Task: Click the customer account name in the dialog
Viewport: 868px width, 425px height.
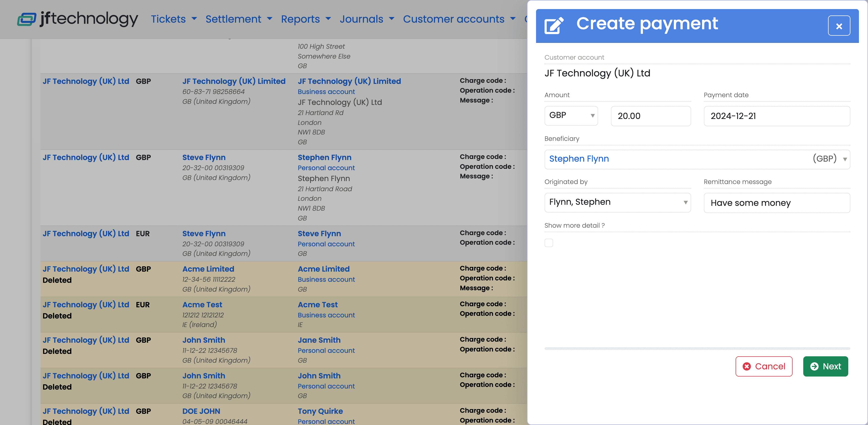Action: click(x=597, y=73)
